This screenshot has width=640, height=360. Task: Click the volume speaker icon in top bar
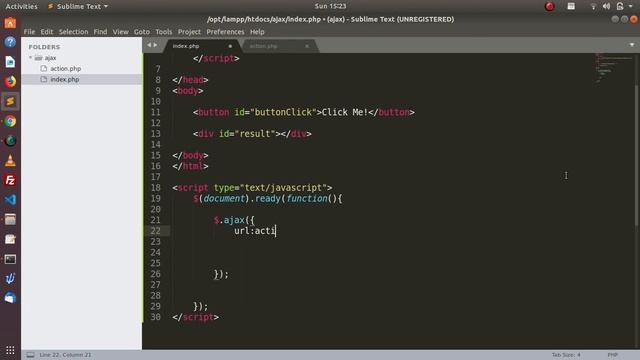606,6
